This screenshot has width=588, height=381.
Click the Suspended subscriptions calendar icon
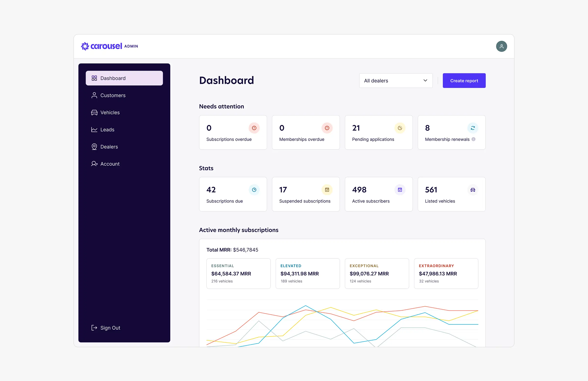(327, 190)
